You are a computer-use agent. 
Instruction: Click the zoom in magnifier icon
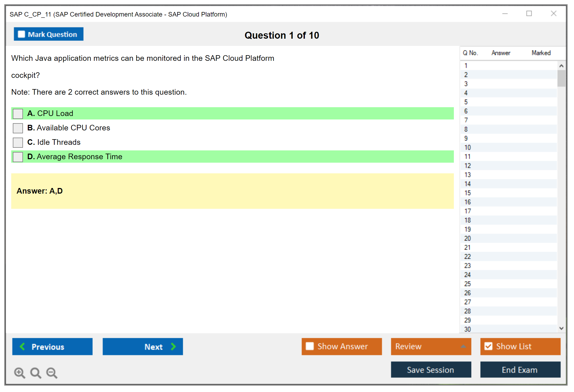[19, 373]
